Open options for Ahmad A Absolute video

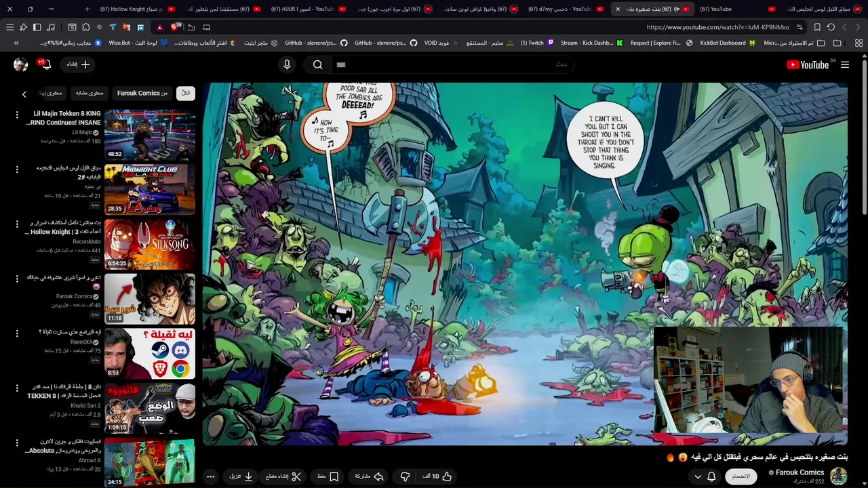click(17, 443)
